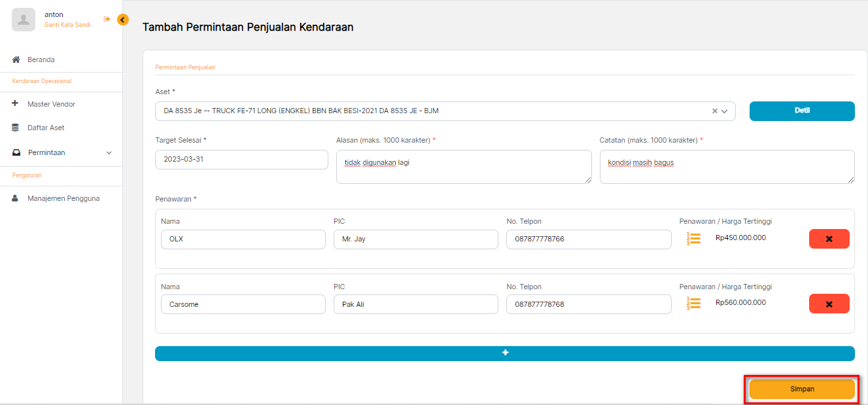
Task: Click the Alasan text area
Action: (x=463, y=166)
